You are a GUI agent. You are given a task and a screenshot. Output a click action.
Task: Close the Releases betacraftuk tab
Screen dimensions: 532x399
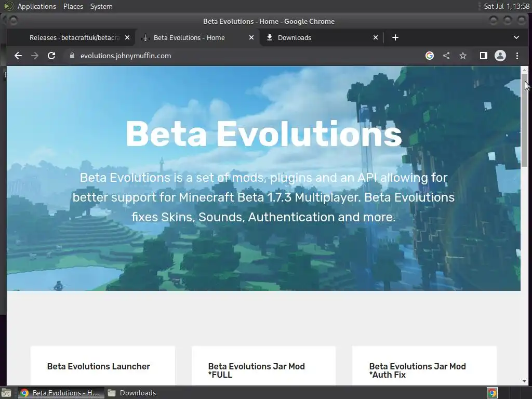click(x=127, y=37)
